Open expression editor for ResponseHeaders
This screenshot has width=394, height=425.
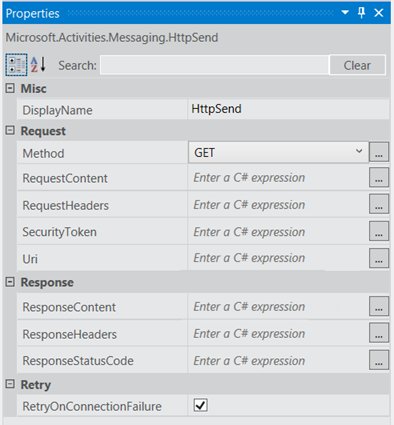[379, 333]
